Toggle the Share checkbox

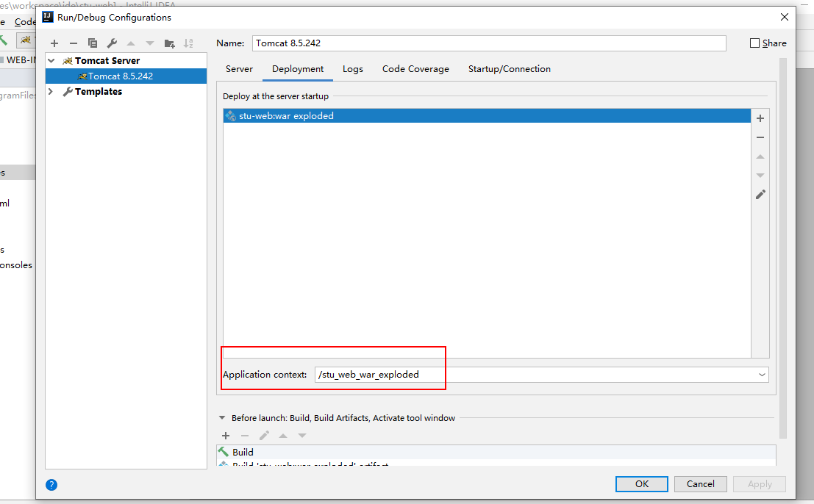tap(755, 43)
